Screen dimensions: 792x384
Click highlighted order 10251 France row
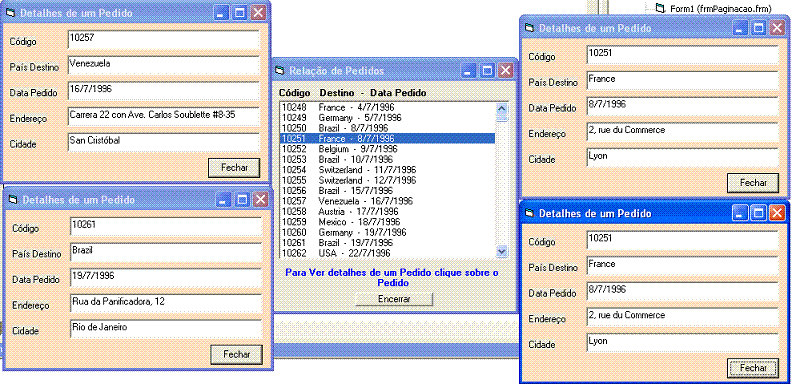coord(387,138)
